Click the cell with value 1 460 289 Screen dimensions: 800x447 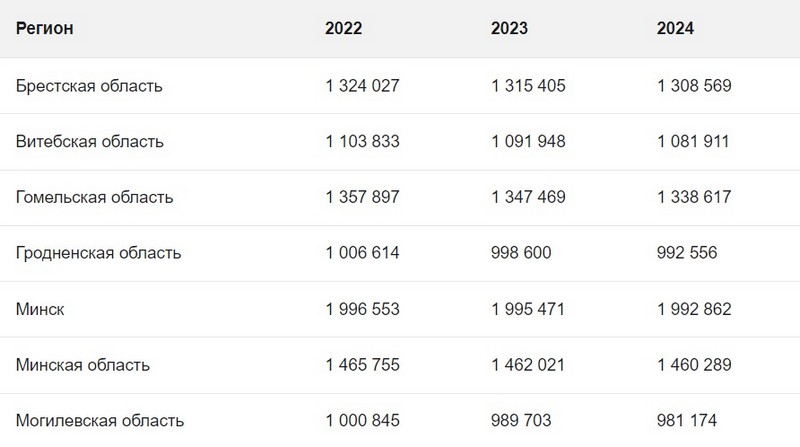click(694, 366)
